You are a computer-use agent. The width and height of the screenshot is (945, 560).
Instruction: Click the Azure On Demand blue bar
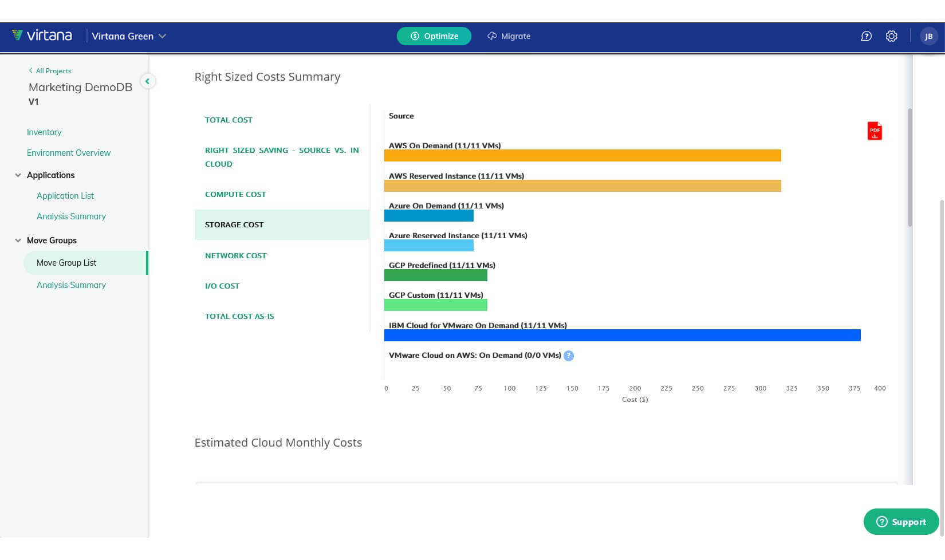click(429, 216)
